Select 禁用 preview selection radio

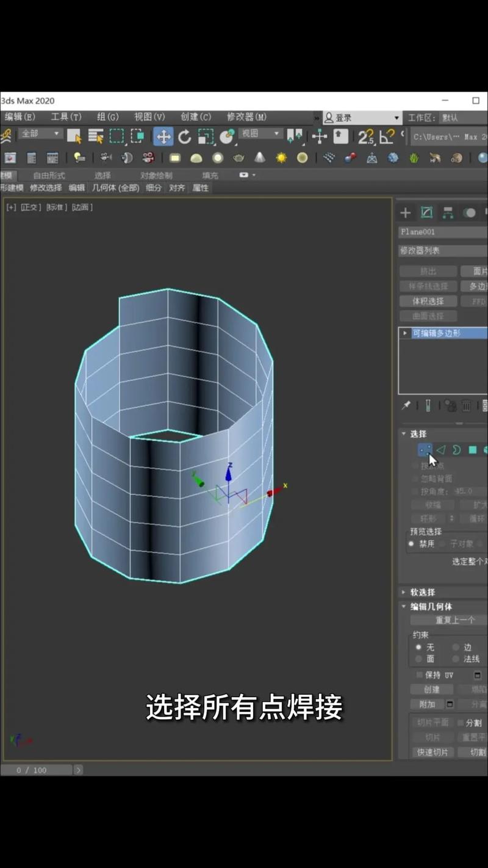point(411,544)
